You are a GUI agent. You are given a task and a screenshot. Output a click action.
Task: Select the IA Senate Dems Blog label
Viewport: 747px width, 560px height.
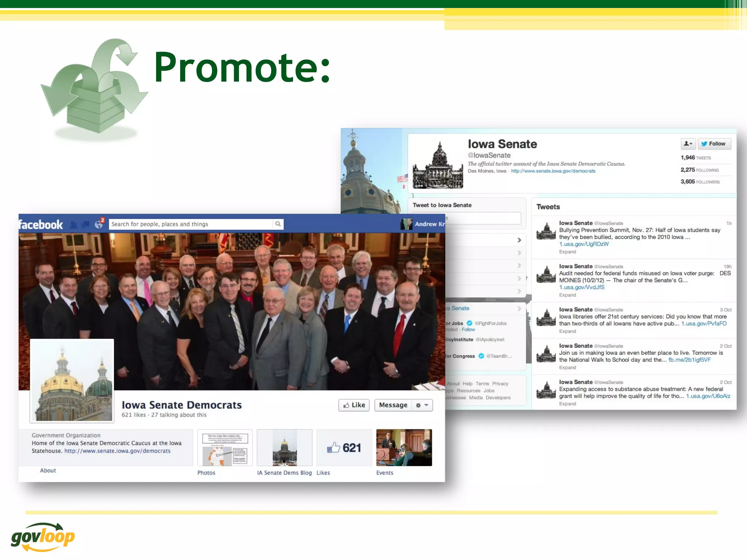285,473
